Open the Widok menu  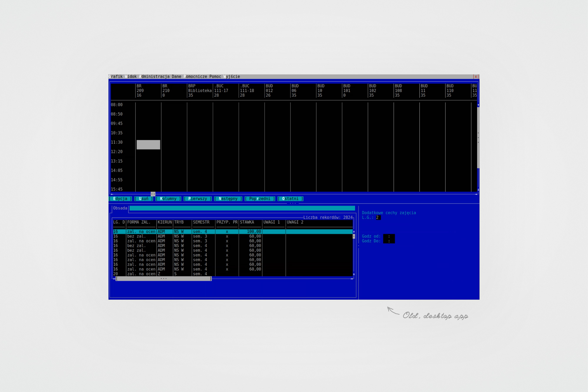(131, 76)
